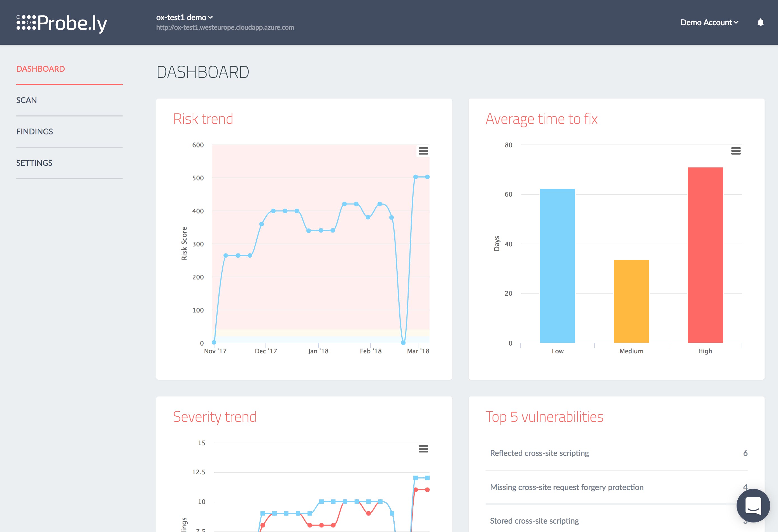Open Missing cross-site request forgery protection

567,487
